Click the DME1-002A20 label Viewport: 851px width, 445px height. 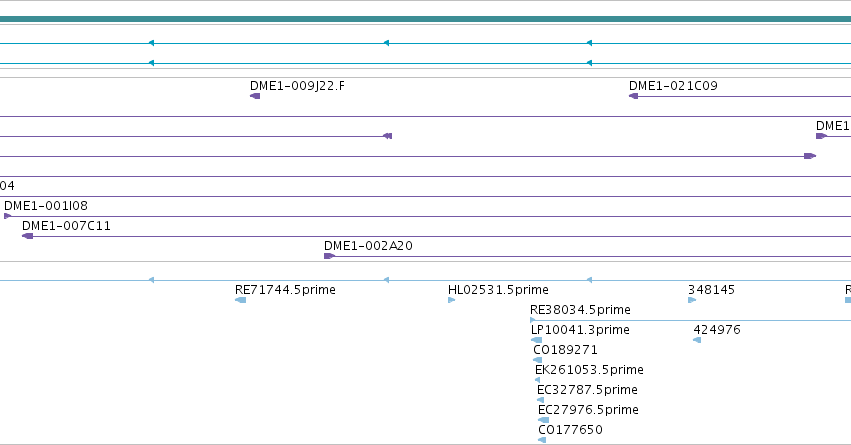click(x=368, y=246)
